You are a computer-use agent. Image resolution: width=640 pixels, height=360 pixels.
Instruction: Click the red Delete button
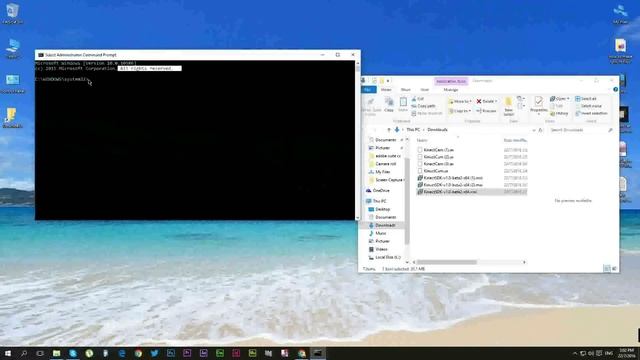tap(486, 101)
